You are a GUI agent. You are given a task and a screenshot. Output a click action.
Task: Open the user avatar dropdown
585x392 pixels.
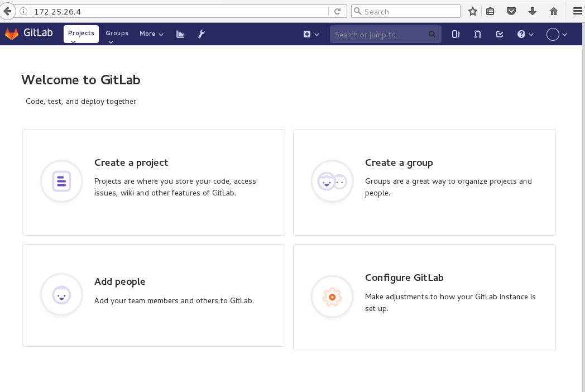tap(557, 35)
